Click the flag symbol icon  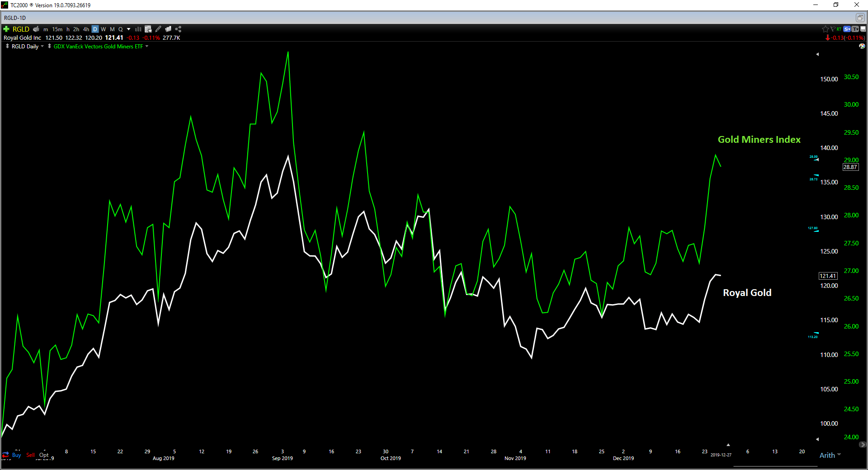832,29
